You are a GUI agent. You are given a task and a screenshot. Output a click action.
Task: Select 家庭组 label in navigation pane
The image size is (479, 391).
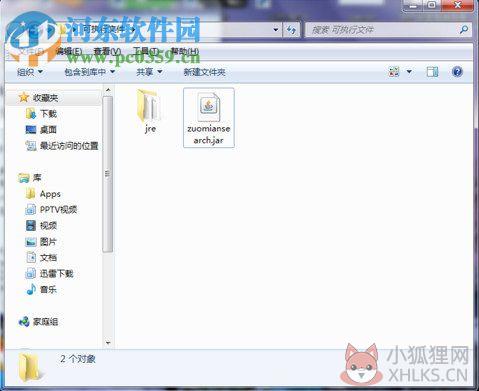pyautogui.click(x=45, y=322)
